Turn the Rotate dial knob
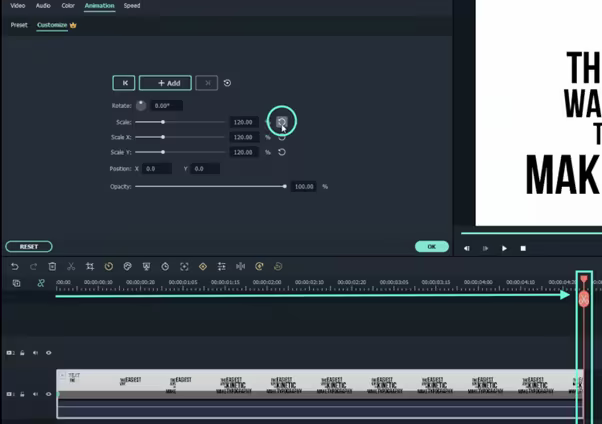Image resolution: width=602 pixels, height=424 pixels. point(141,106)
